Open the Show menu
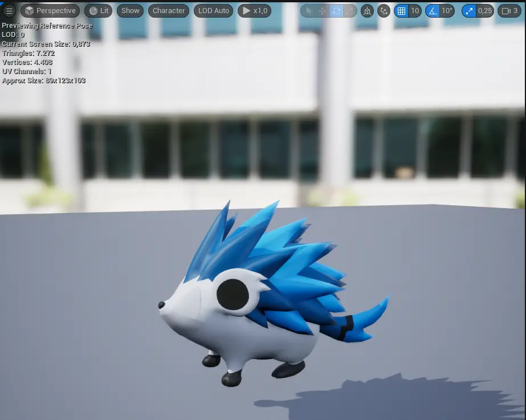 point(130,11)
